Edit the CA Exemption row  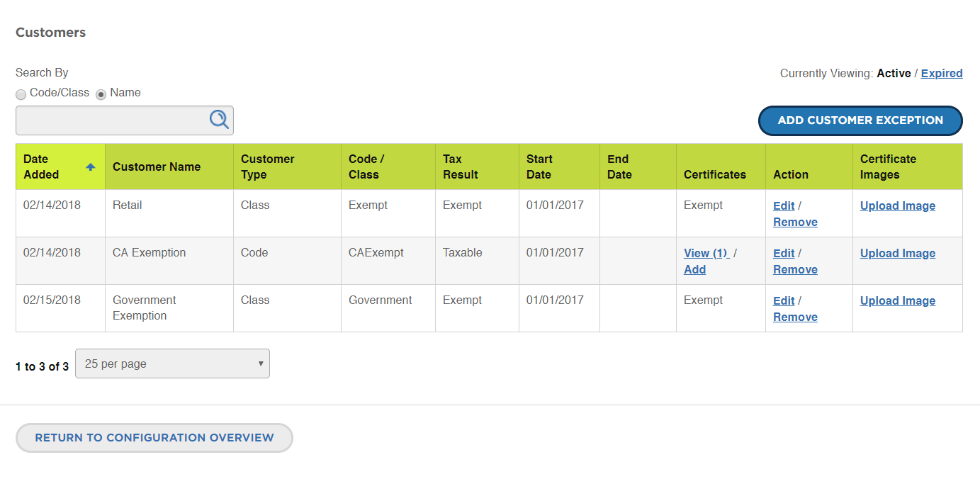pyautogui.click(x=784, y=253)
